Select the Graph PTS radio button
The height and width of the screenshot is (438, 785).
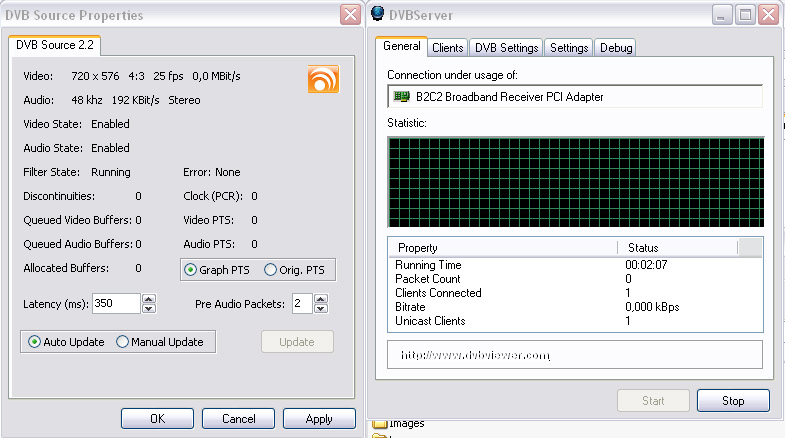[190, 270]
